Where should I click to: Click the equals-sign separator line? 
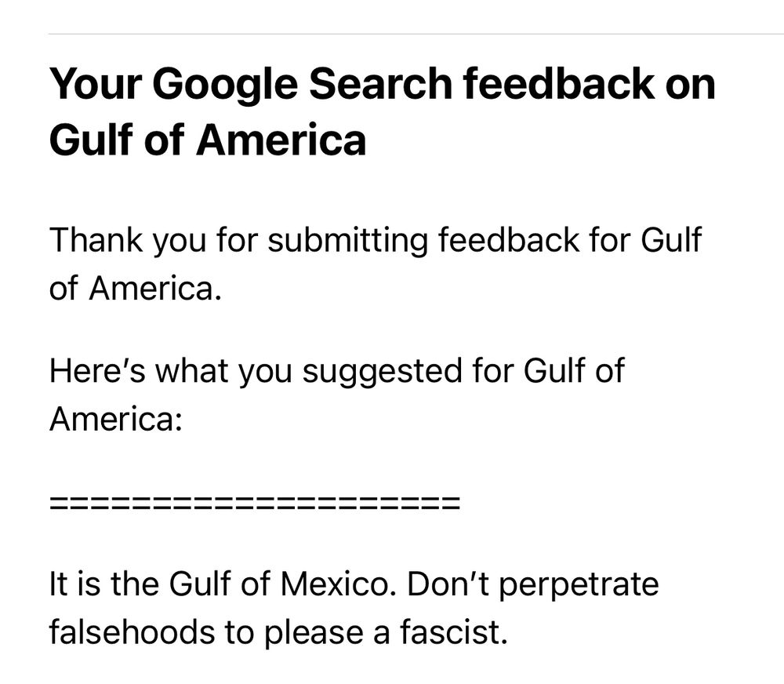pyautogui.click(x=254, y=503)
